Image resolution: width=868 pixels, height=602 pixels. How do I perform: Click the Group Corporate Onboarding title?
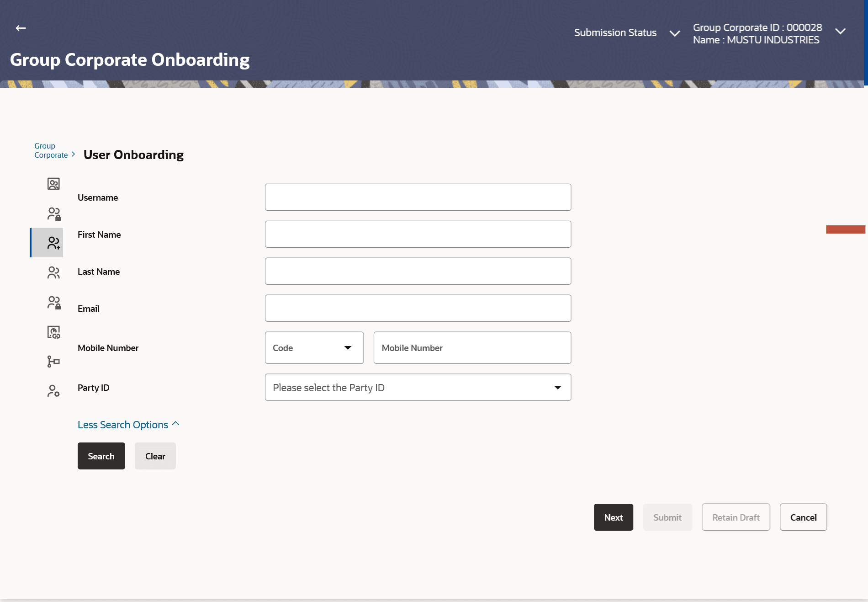tap(130, 60)
